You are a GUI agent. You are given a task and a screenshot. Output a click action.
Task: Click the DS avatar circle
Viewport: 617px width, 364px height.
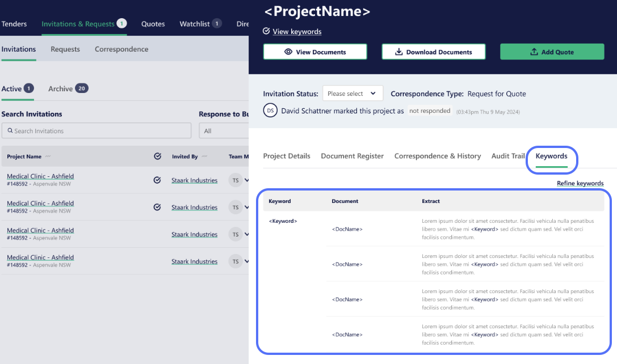tap(270, 111)
